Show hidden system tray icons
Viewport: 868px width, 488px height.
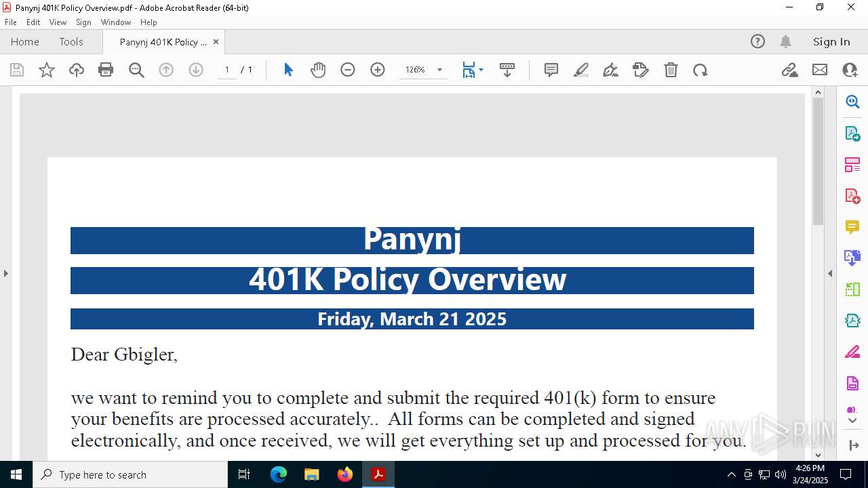(x=731, y=474)
